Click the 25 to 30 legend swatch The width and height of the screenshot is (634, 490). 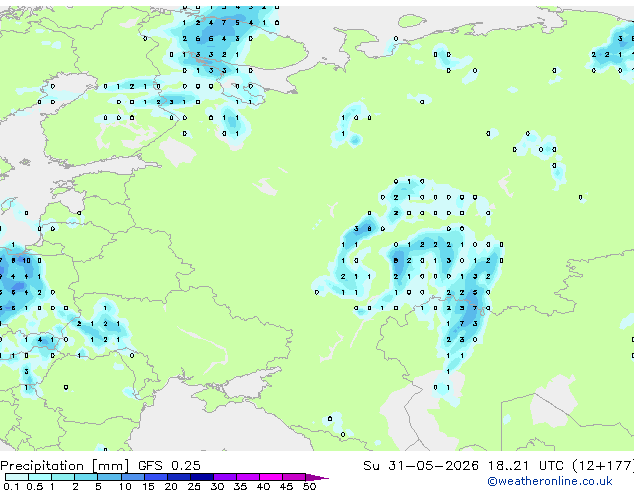[202, 477]
